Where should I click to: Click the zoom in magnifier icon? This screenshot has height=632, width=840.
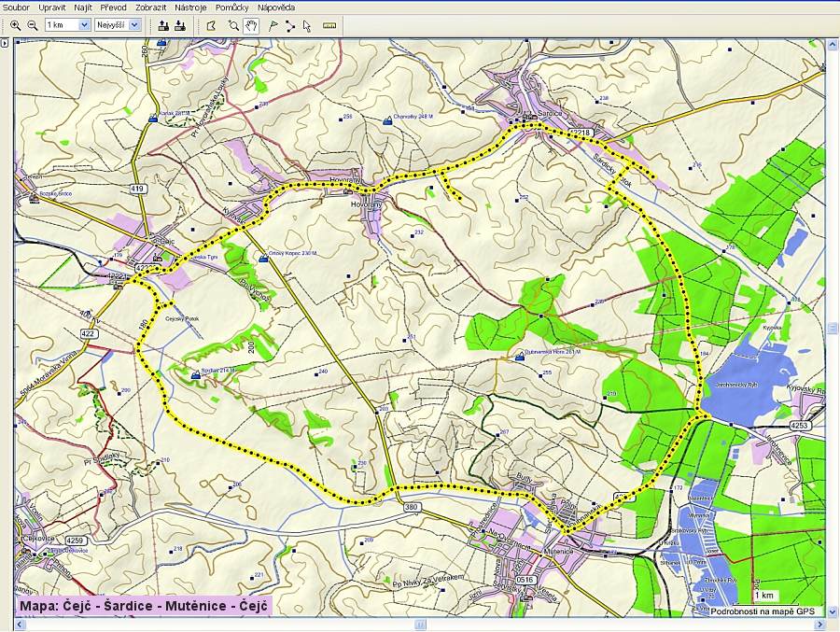point(16,25)
